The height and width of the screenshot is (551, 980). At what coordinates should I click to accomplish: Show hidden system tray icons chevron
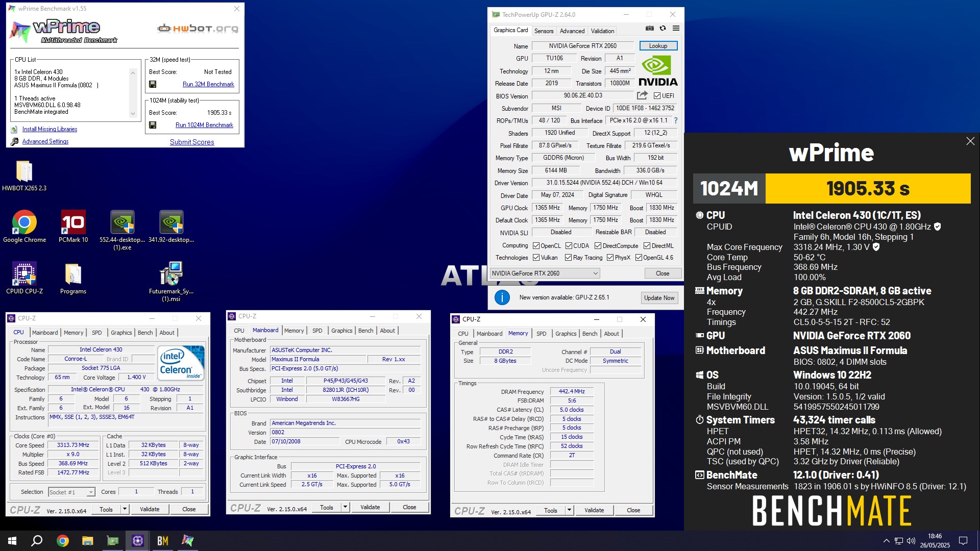click(x=886, y=541)
